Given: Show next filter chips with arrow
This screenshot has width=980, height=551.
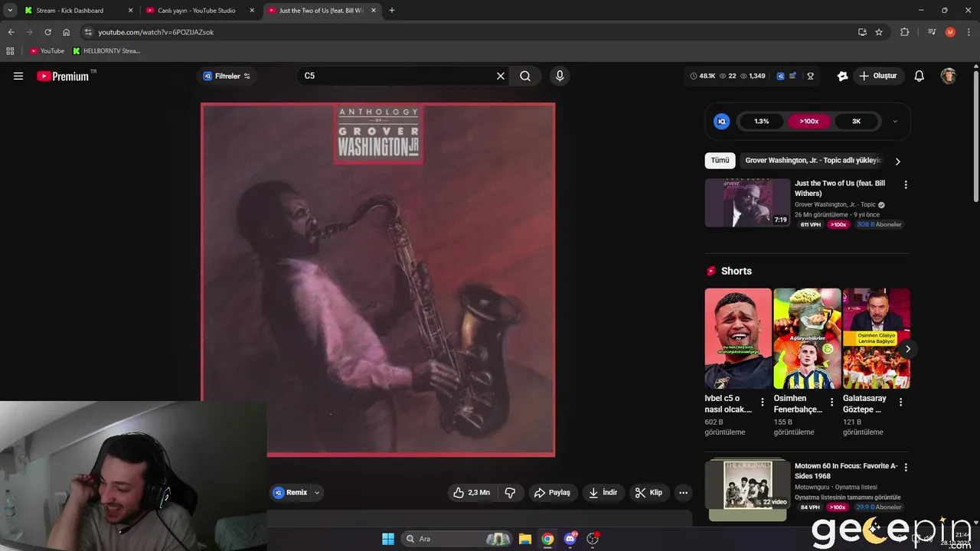Looking at the screenshot, I should [897, 161].
